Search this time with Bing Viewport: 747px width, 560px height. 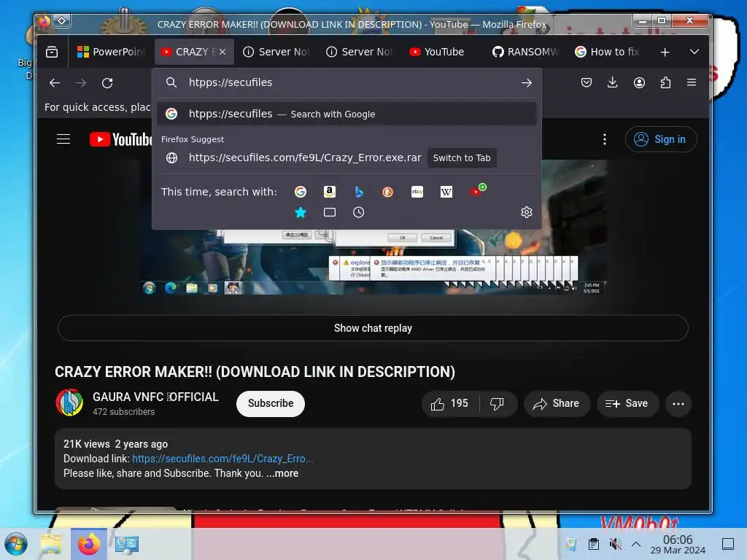[x=359, y=192]
